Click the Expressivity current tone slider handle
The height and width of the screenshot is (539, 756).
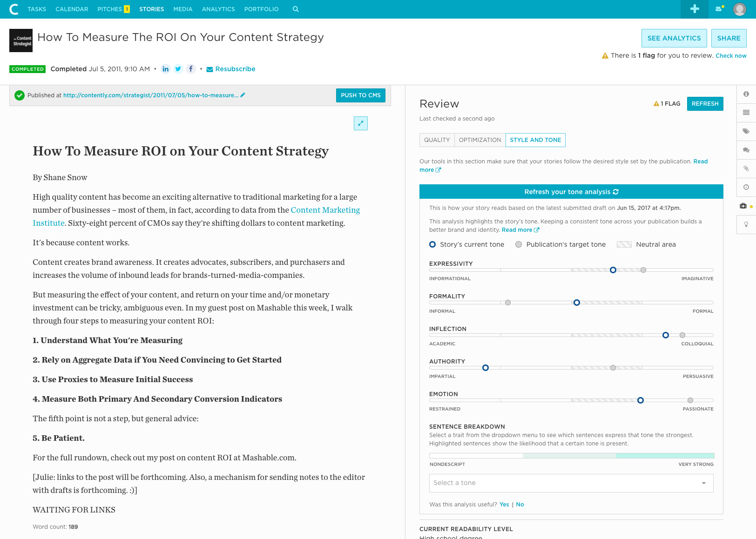coord(613,270)
